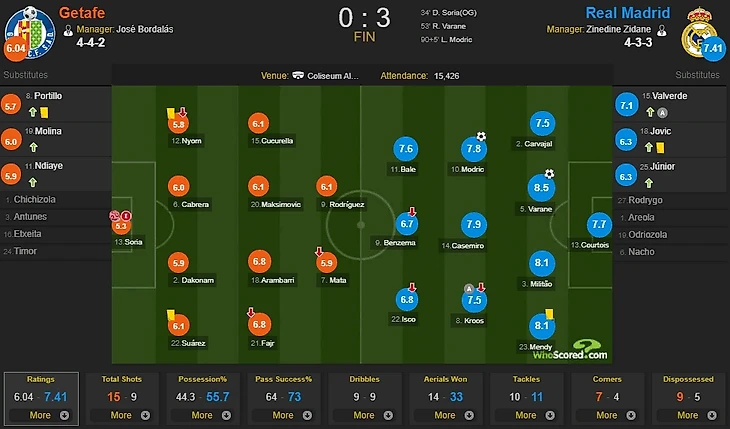730x429 pixels.
Task: Click Modric's 7.8 rating bubble
Action: tap(474, 149)
